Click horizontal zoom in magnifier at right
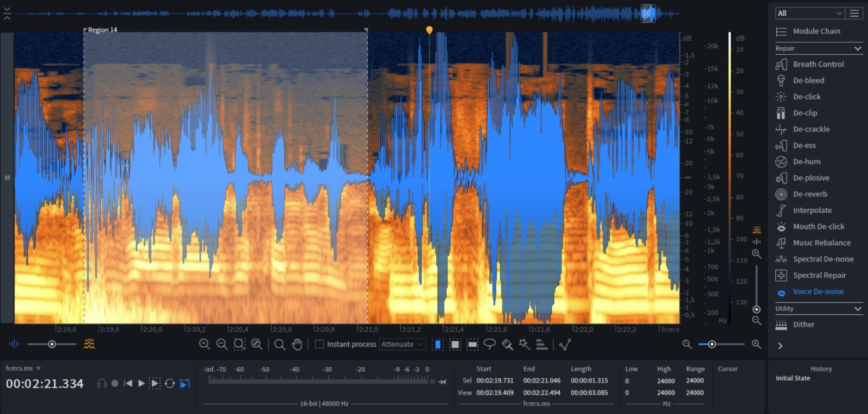Image resolution: width=868 pixels, height=414 pixels. click(x=756, y=344)
